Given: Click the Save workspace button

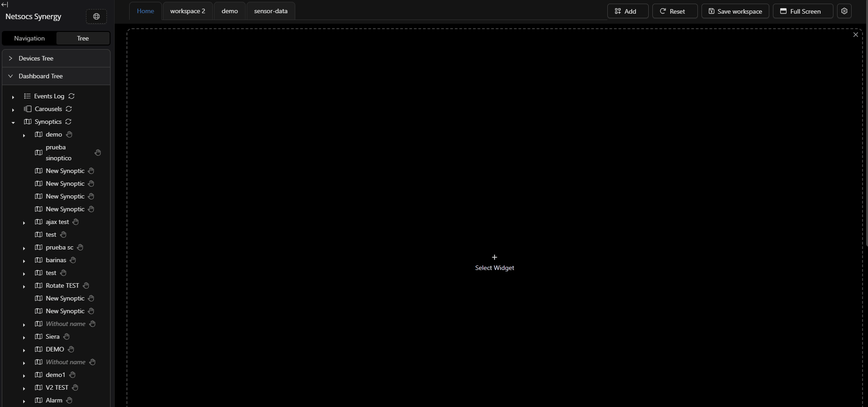Looking at the screenshot, I should tap(735, 11).
